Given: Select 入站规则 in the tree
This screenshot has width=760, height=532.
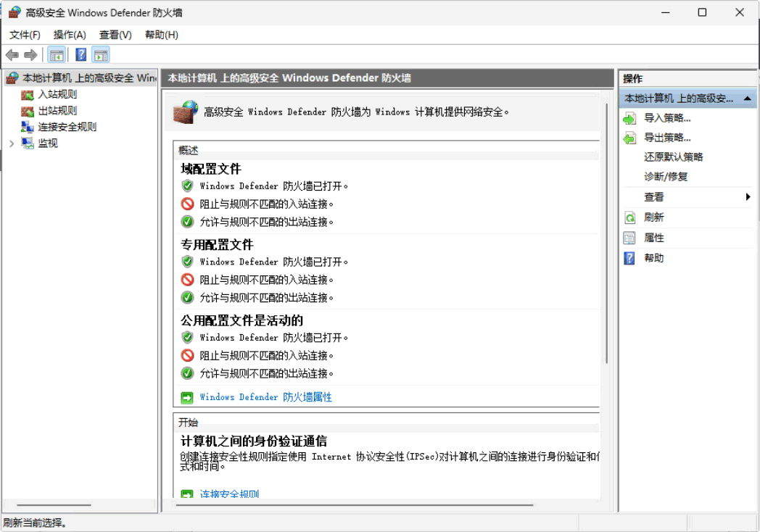Looking at the screenshot, I should [58, 94].
